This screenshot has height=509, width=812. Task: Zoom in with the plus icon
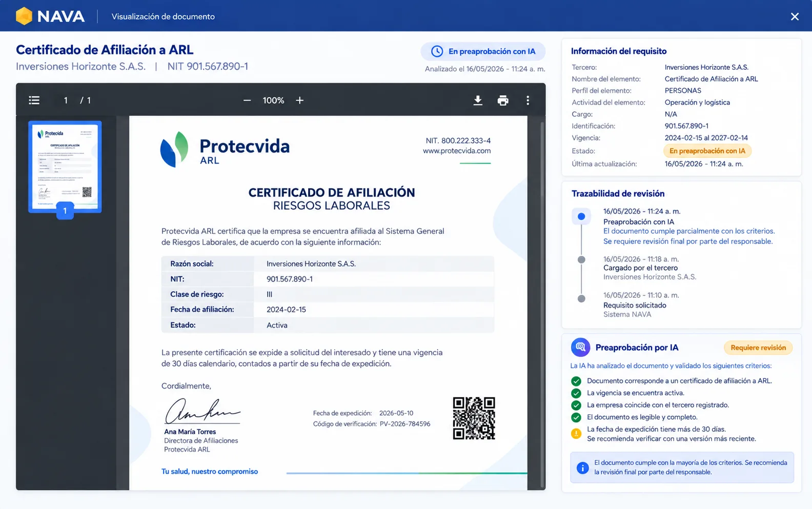coord(300,100)
